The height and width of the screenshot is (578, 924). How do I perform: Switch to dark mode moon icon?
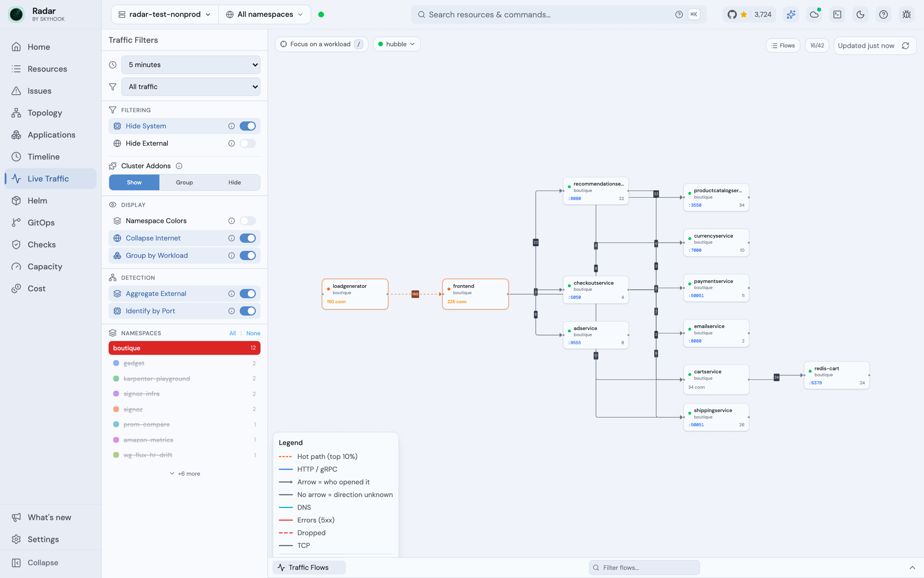(x=860, y=15)
